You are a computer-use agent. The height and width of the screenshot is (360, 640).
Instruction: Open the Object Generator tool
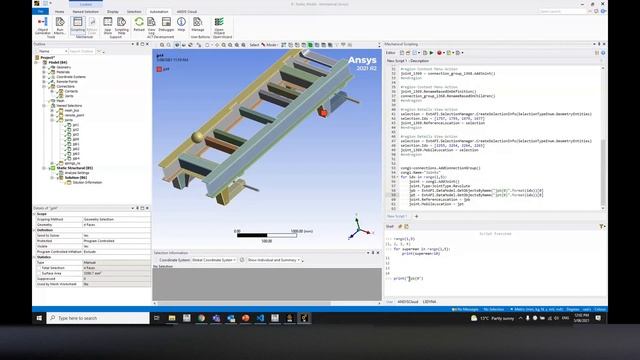42,25
